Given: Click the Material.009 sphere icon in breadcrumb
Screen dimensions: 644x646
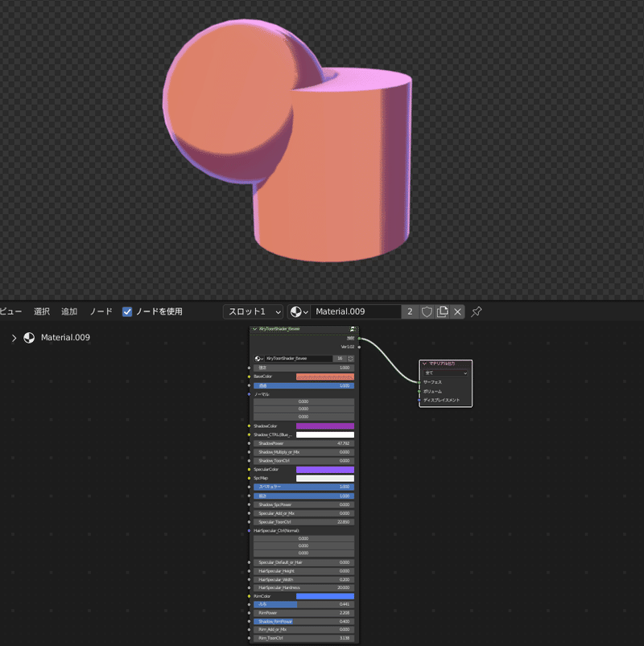Looking at the screenshot, I should pyautogui.click(x=29, y=338).
